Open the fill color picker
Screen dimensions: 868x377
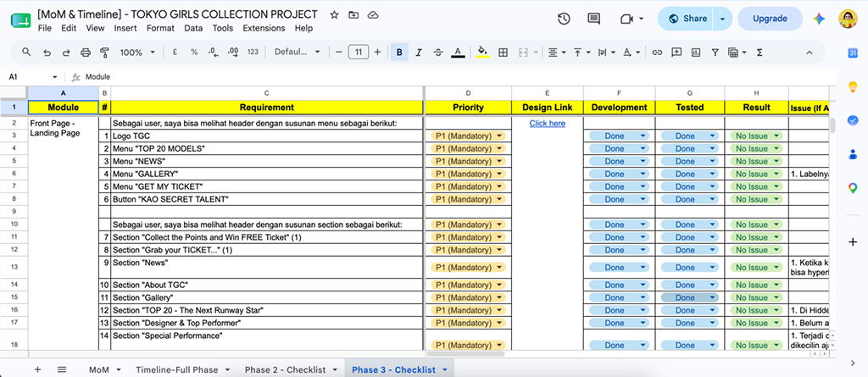482,52
